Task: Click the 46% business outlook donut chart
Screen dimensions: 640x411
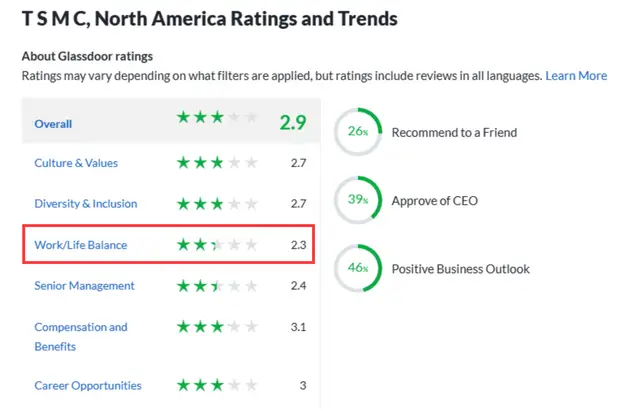Action: click(357, 269)
